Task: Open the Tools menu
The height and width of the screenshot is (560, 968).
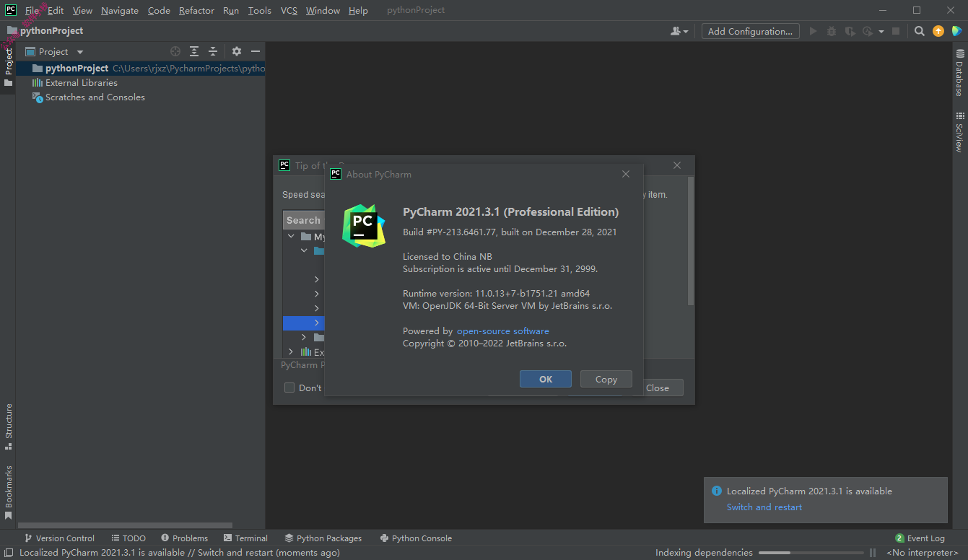Action: (x=259, y=10)
